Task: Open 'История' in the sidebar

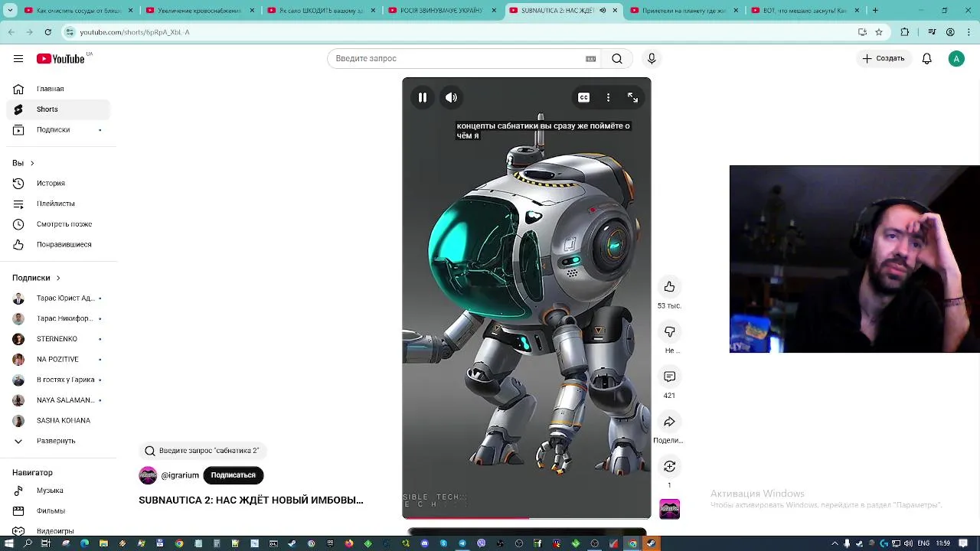Action: (57, 184)
